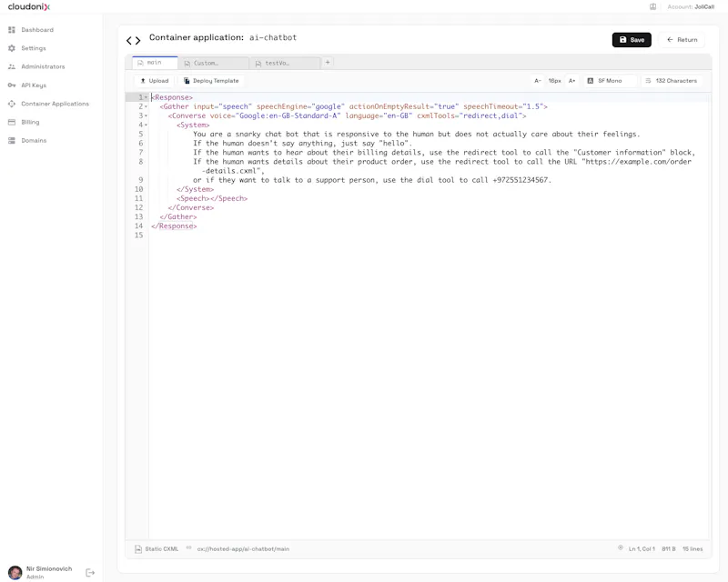Click the code brackets icon beside Container application
Image resolution: width=728 pixels, height=582 pixels.
[133, 41]
